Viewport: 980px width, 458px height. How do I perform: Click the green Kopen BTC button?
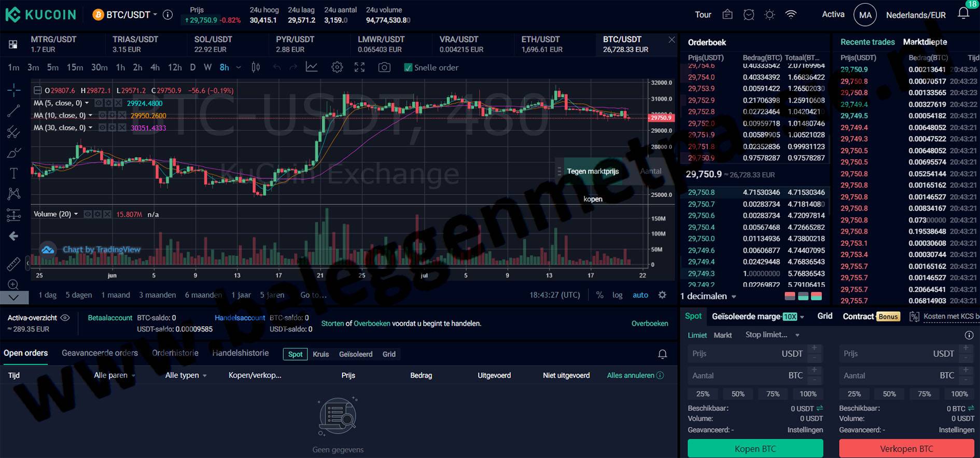(755, 448)
